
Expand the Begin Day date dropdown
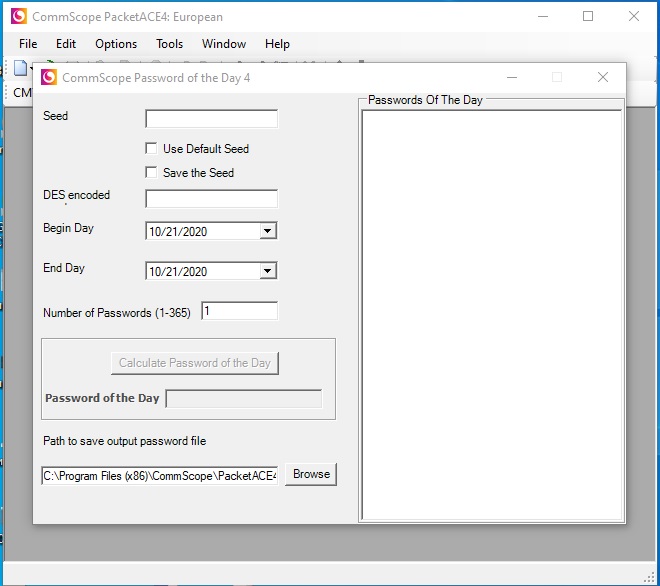pyautogui.click(x=267, y=231)
